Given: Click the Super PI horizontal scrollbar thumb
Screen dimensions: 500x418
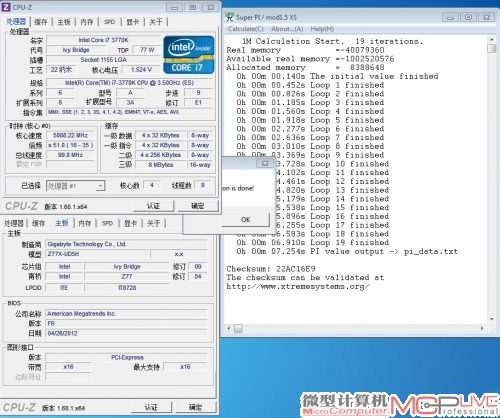Looking at the screenshot, I should (x=238, y=328).
